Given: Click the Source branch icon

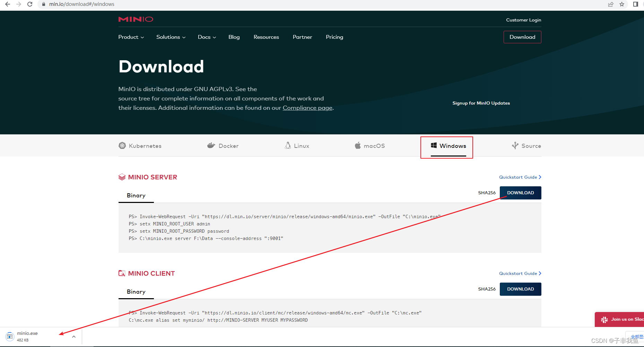Looking at the screenshot, I should click(x=515, y=145).
